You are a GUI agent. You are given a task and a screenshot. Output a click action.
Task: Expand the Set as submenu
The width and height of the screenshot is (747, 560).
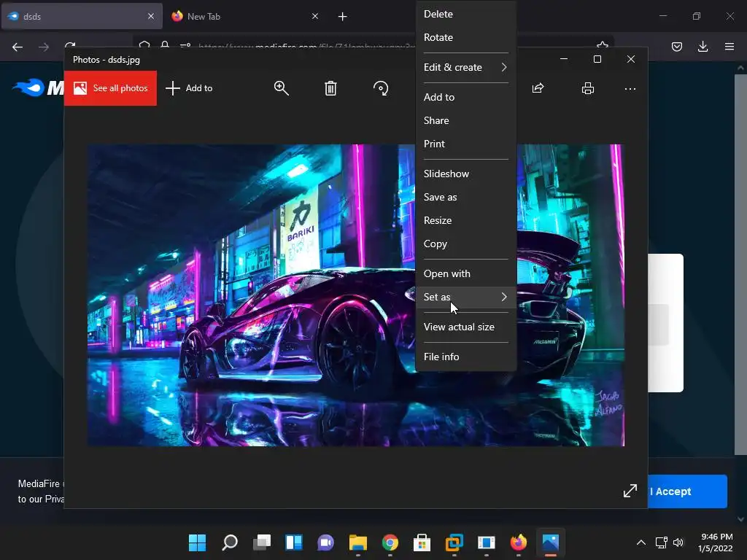[466, 297]
